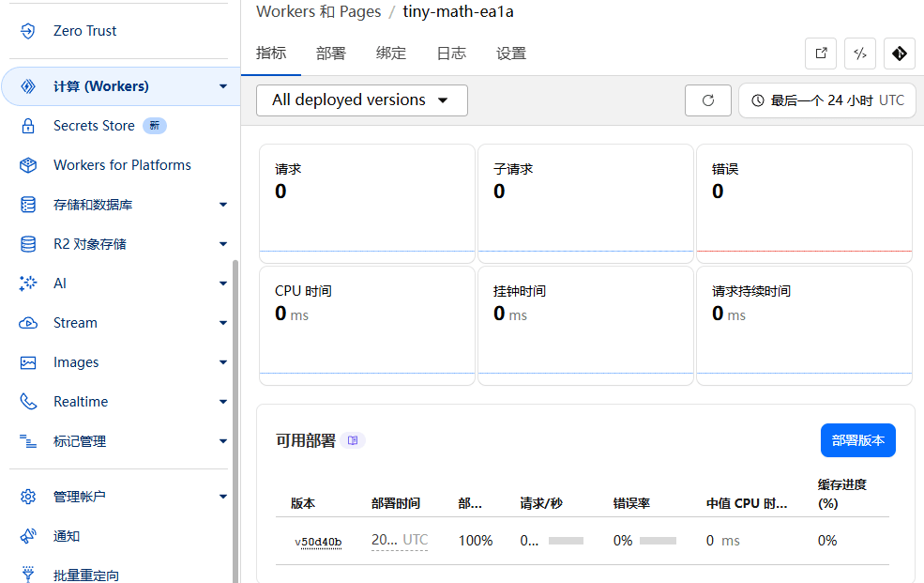924x583 pixels.
Task: Expand the 存储和数据库 submenu arrow
Action: click(x=223, y=205)
